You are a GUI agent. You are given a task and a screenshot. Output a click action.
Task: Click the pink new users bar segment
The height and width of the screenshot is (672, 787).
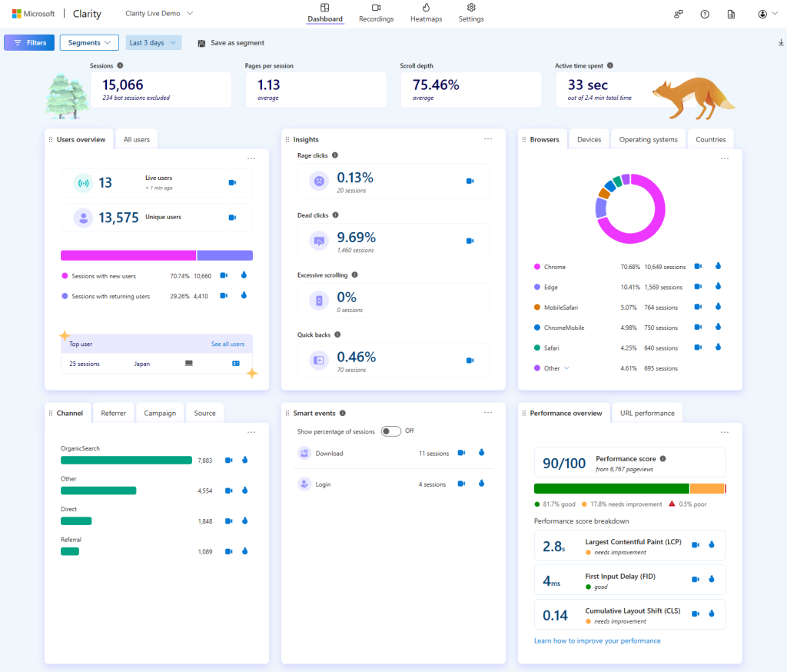[128, 255]
